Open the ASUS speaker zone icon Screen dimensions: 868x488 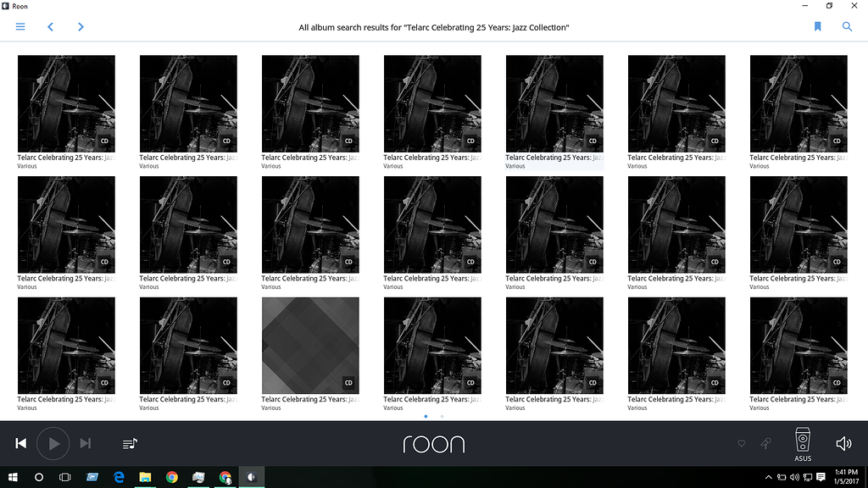tap(802, 439)
